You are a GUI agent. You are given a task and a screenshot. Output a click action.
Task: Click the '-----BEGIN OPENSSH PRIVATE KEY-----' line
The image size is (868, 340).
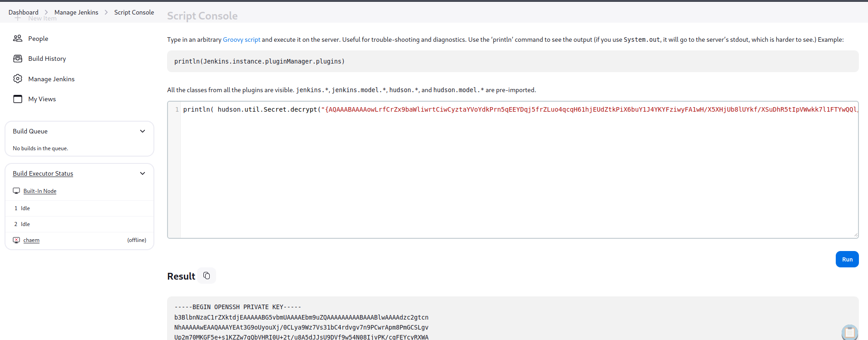pyautogui.click(x=238, y=307)
